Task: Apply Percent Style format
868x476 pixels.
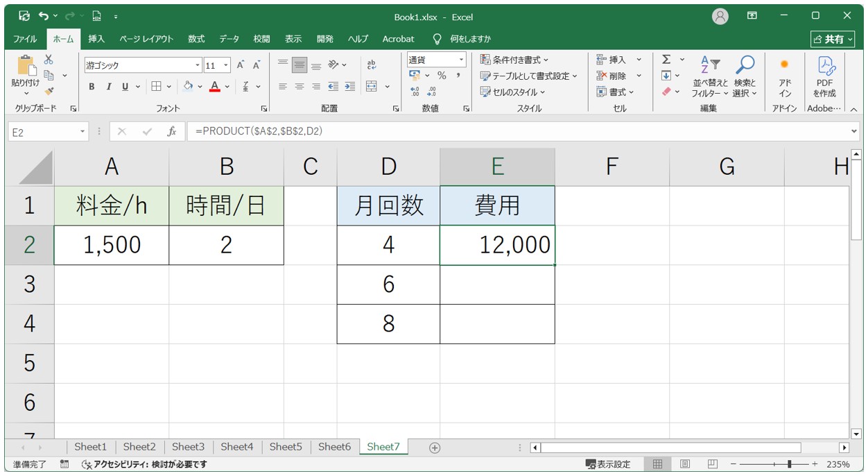Action: tap(442, 76)
